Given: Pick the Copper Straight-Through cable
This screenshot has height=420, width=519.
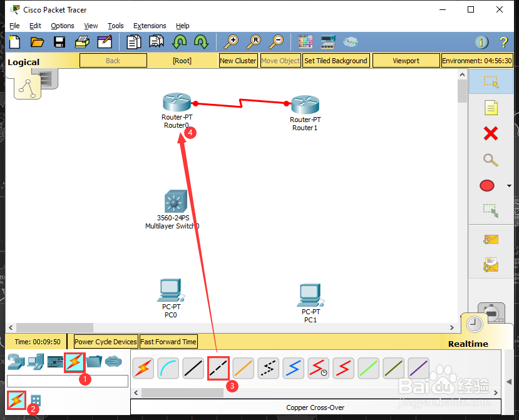Looking at the screenshot, I should coord(193,368).
